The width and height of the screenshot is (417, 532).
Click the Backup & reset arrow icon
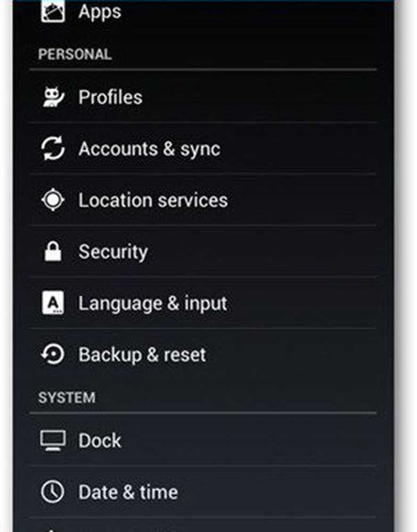click(53, 355)
